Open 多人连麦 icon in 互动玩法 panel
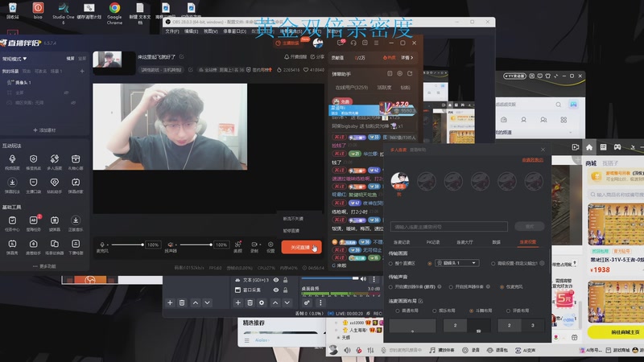 point(54,158)
